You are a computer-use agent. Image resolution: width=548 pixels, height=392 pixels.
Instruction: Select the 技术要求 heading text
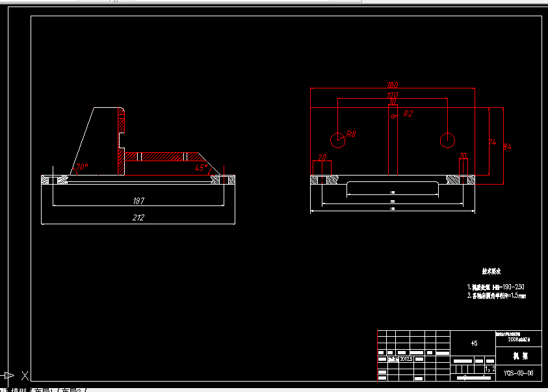coord(491,271)
